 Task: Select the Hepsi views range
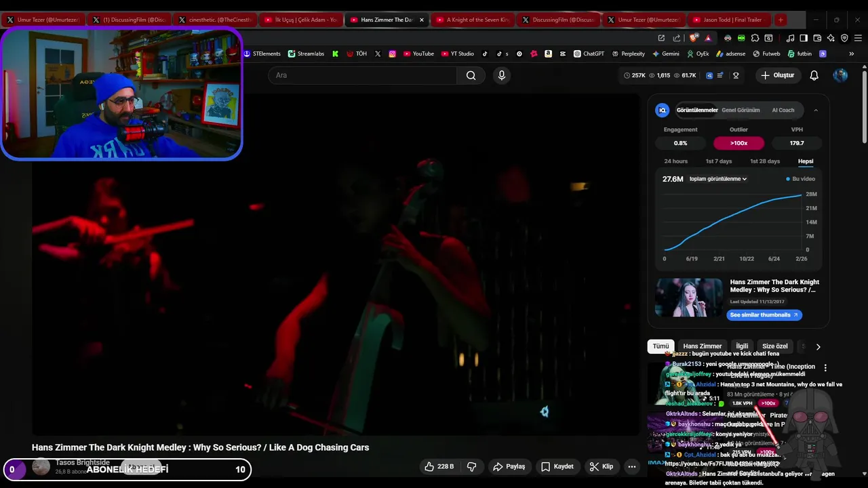(806, 161)
